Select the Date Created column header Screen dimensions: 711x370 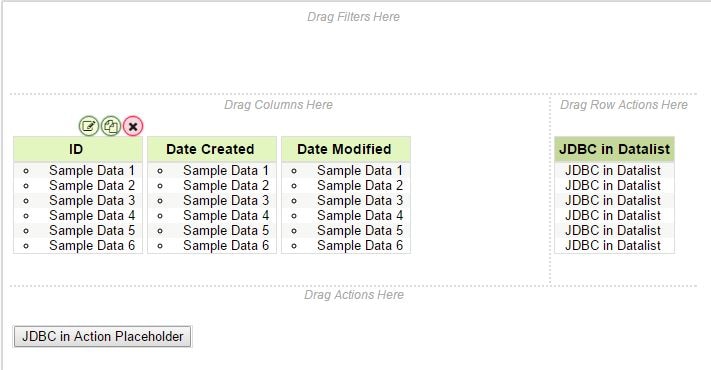coord(212,149)
